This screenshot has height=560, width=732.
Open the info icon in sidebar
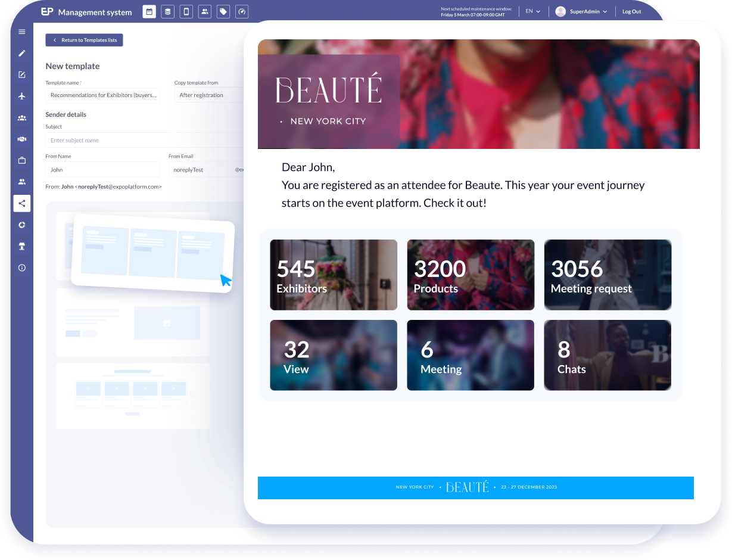22,267
